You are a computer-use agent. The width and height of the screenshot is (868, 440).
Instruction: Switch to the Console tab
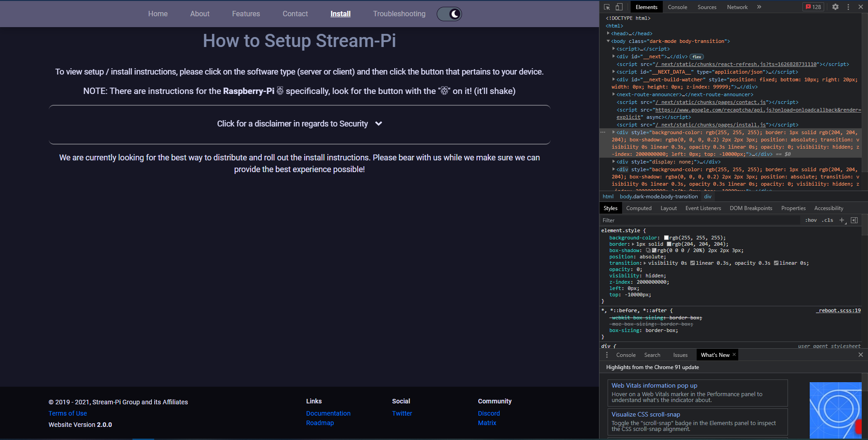(677, 7)
